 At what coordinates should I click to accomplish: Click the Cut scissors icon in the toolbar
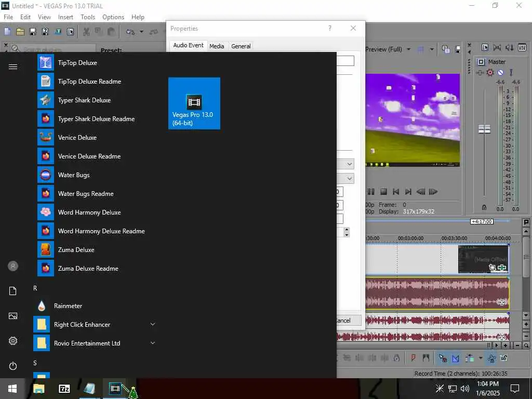tap(86, 32)
